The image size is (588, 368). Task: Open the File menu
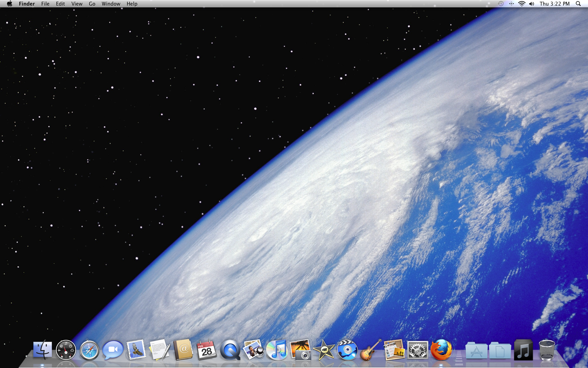[45, 4]
